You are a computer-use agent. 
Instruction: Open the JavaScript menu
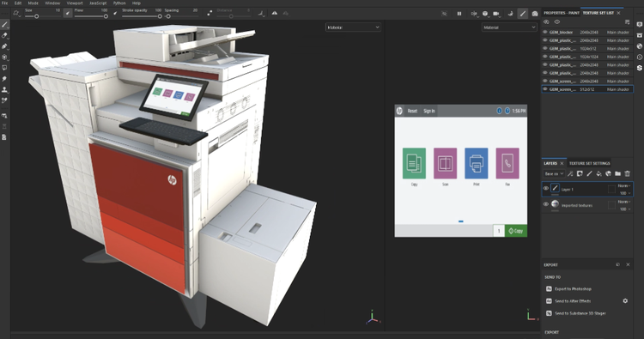click(x=98, y=3)
